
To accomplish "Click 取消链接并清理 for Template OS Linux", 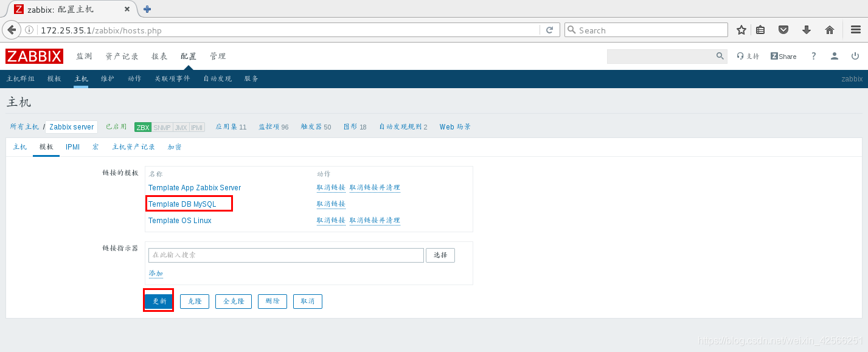I will tap(375, 221).
